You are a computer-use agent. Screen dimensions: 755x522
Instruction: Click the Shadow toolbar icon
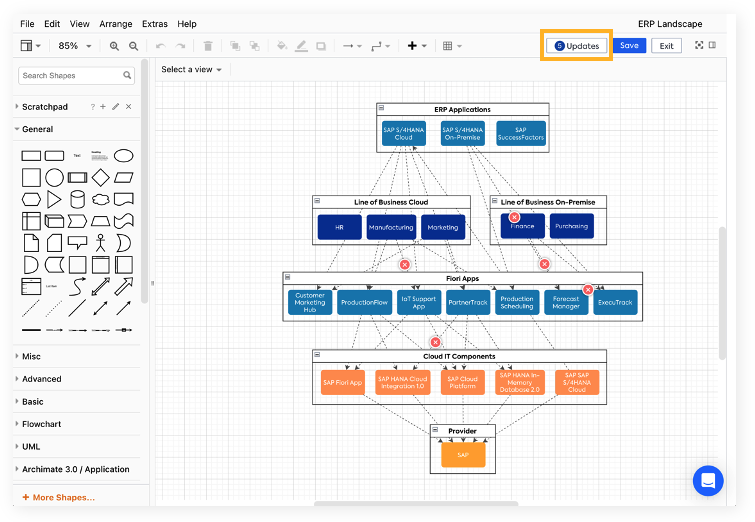point(321,46)
